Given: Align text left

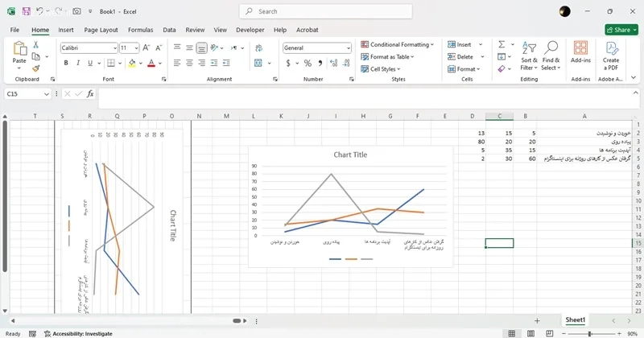Looking at the screenshot, I should click(177, 63).
